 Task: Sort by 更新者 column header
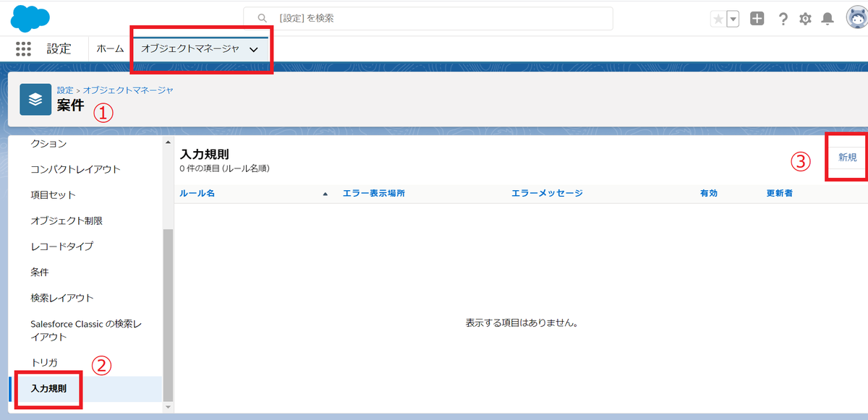[780, 194]
